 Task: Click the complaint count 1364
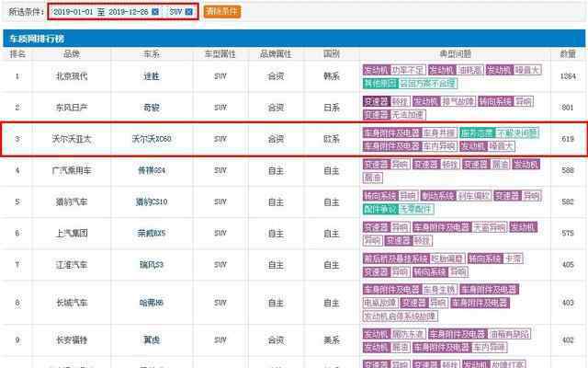(568, 76)
